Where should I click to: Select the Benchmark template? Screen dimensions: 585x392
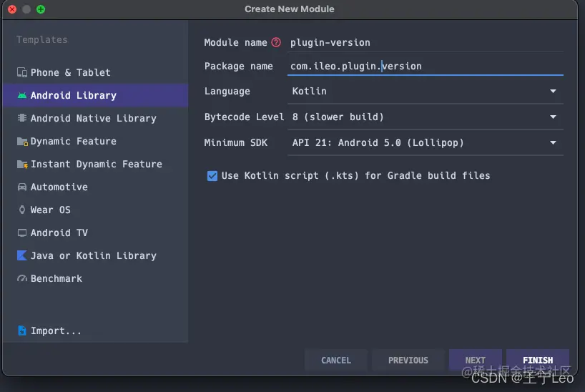pos(56,278)
